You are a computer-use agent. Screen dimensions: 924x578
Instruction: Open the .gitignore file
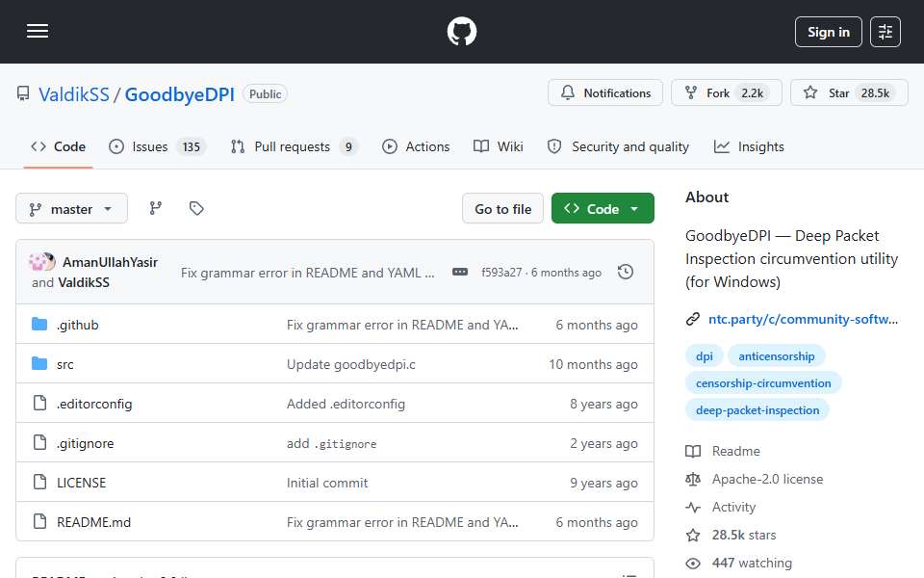coord(85,443)
